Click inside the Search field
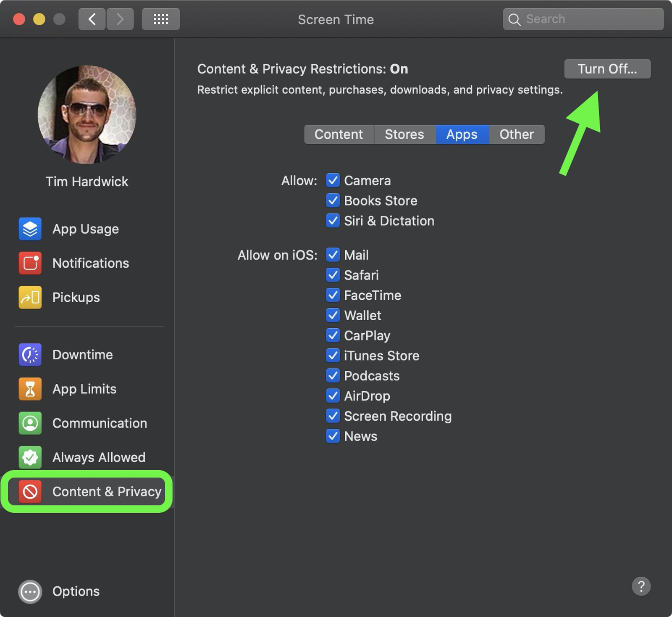The width and height of the screenshot is (672, 617). [583, 19]
